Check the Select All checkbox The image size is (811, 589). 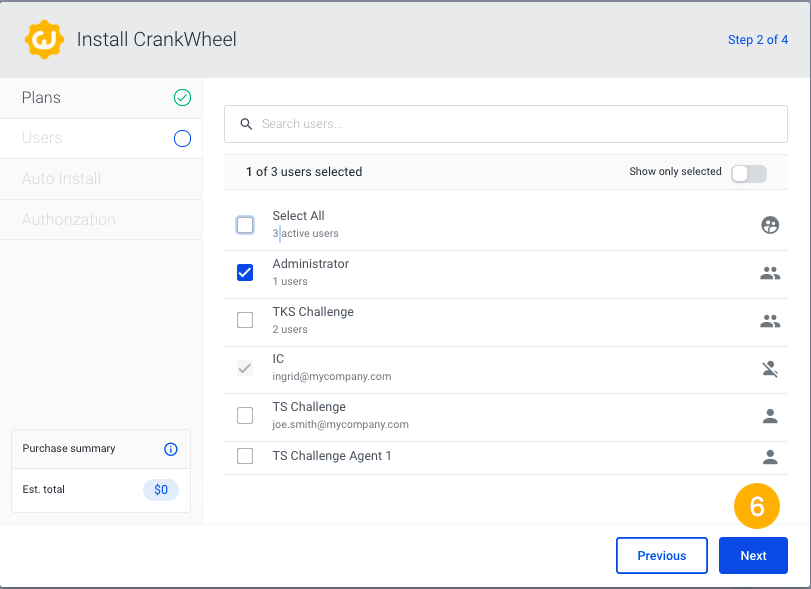[245, 225]
